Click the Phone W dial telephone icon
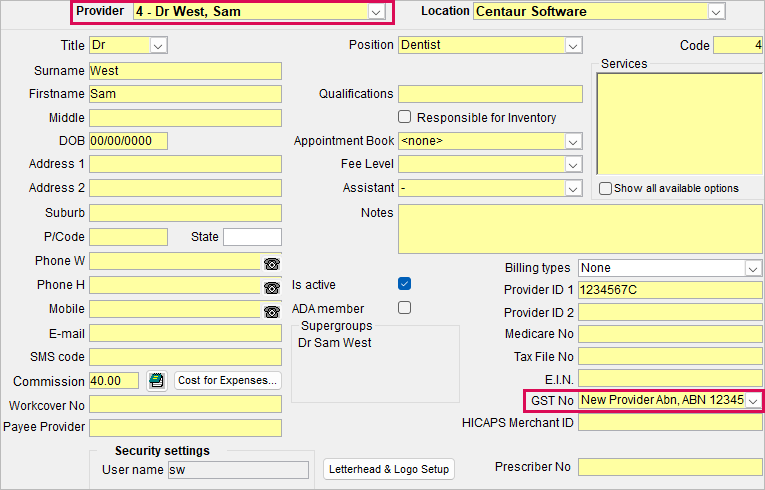The image size is (765, 490). click(272, 264)
